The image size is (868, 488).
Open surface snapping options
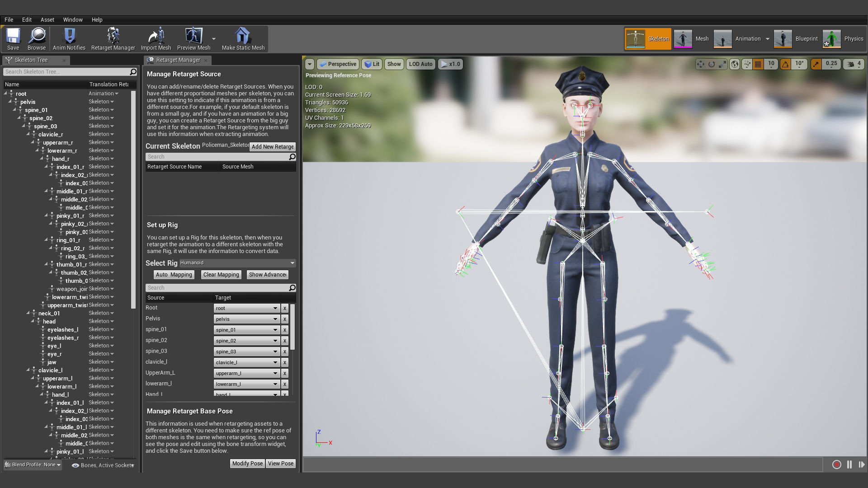747,64
